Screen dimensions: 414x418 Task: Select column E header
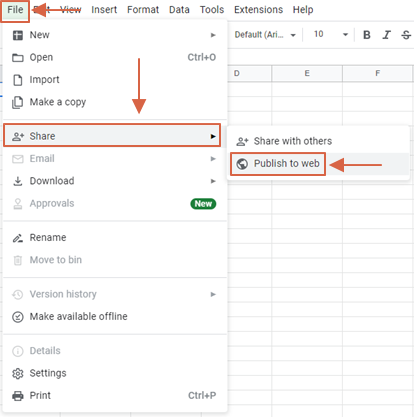[307, 73]
